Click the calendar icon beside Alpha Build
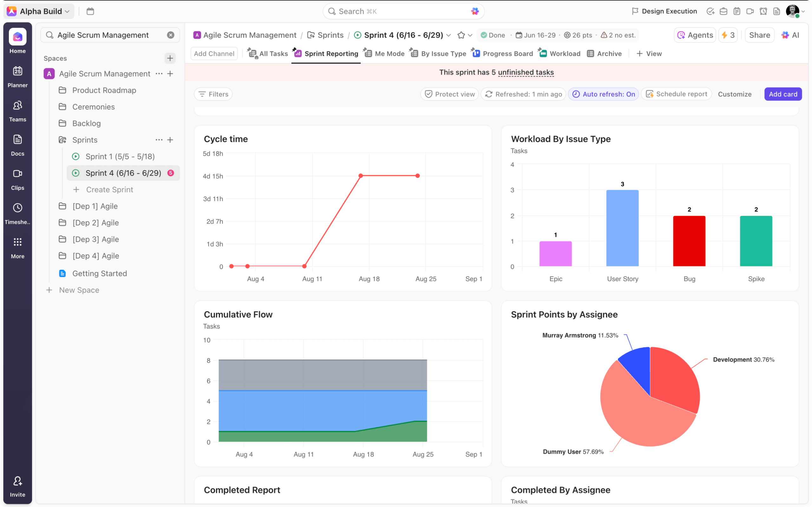 [90, 11]
